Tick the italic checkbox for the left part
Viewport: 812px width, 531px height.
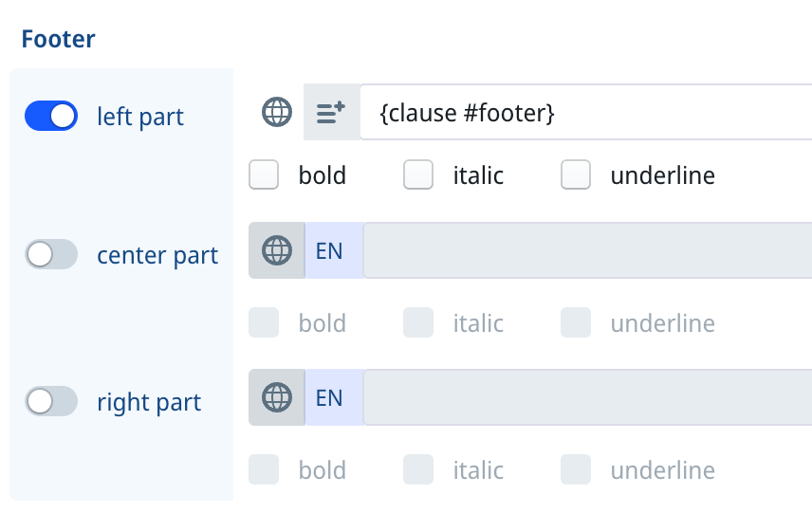click(x=418, y=174)
